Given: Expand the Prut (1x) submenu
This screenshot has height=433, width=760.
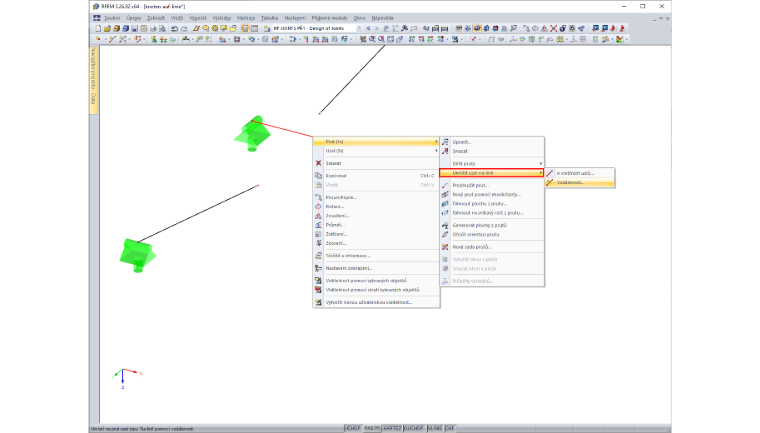Looking at the screenshot, I should [x=376, y=142].
